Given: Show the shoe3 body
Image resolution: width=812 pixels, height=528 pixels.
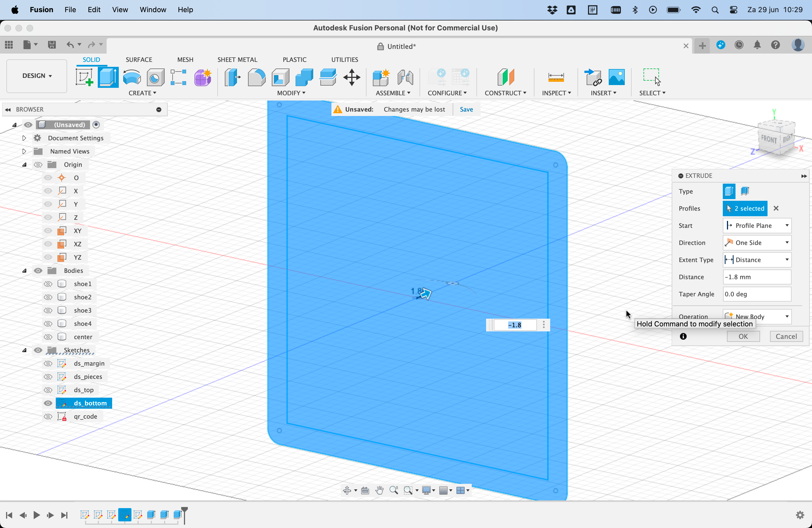Looking at the screenshot, I should [x=48, y=310].
